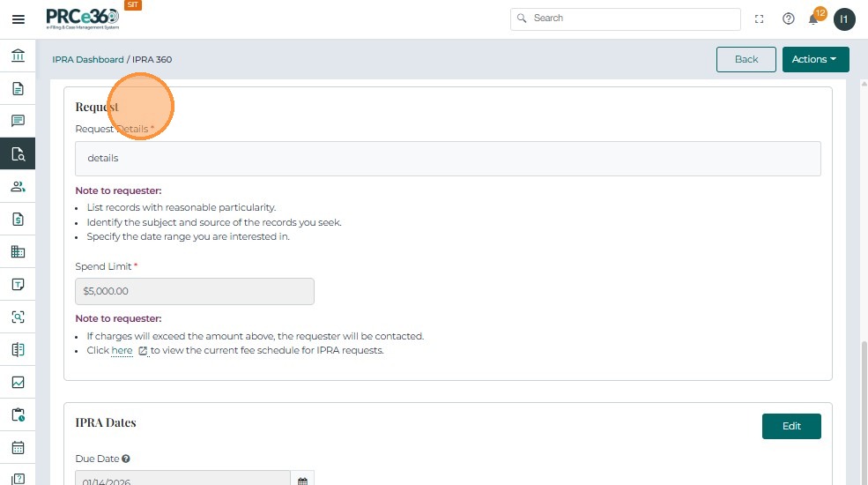Click Edit in IPRA Dates section

791,426
